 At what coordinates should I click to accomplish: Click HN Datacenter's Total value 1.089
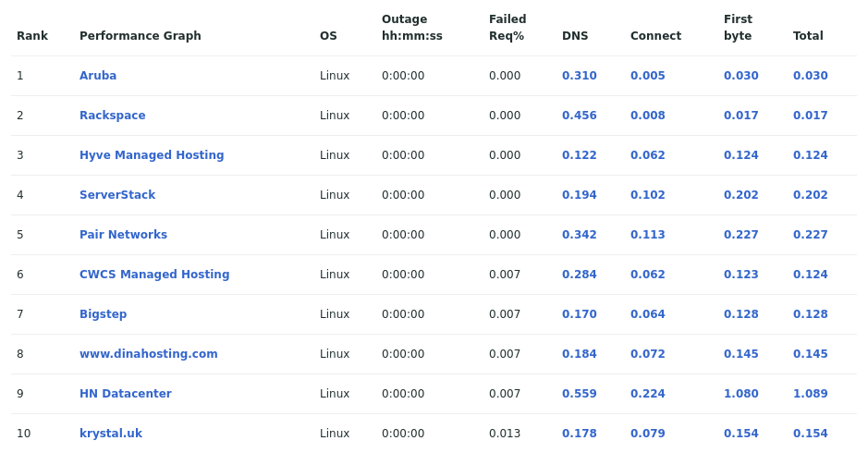pyautogui.click(x=810, y=394)
